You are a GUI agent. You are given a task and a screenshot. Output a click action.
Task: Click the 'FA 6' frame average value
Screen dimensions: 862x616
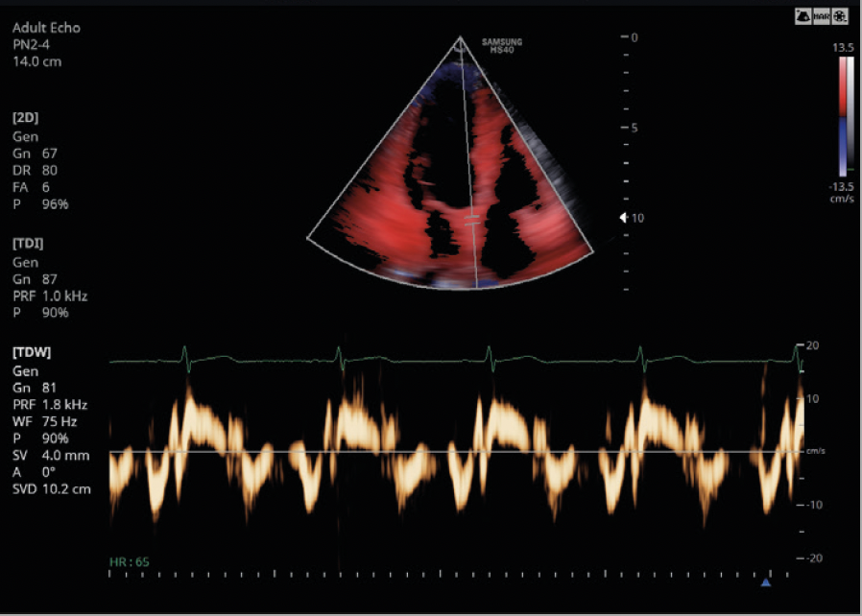tap(31, 187)
